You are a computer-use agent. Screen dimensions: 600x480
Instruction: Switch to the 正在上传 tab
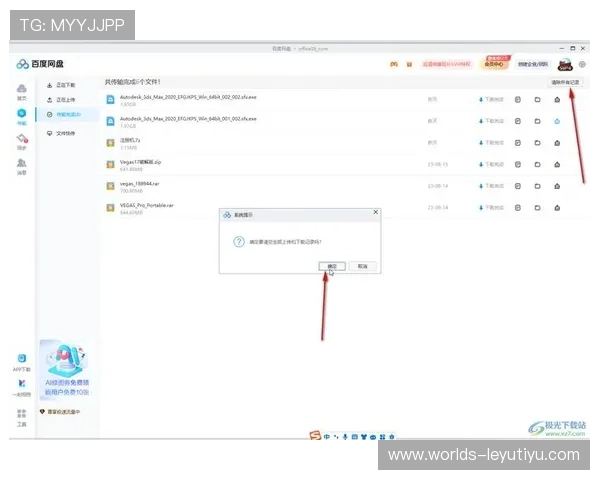65,100
